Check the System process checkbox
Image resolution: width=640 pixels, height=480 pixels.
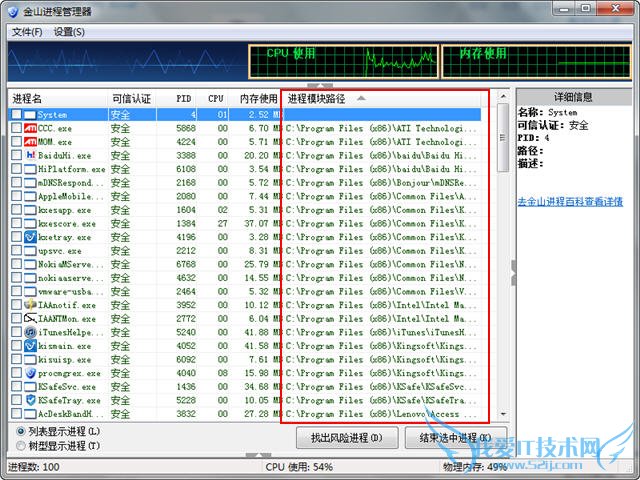click(x=16, y=114)
